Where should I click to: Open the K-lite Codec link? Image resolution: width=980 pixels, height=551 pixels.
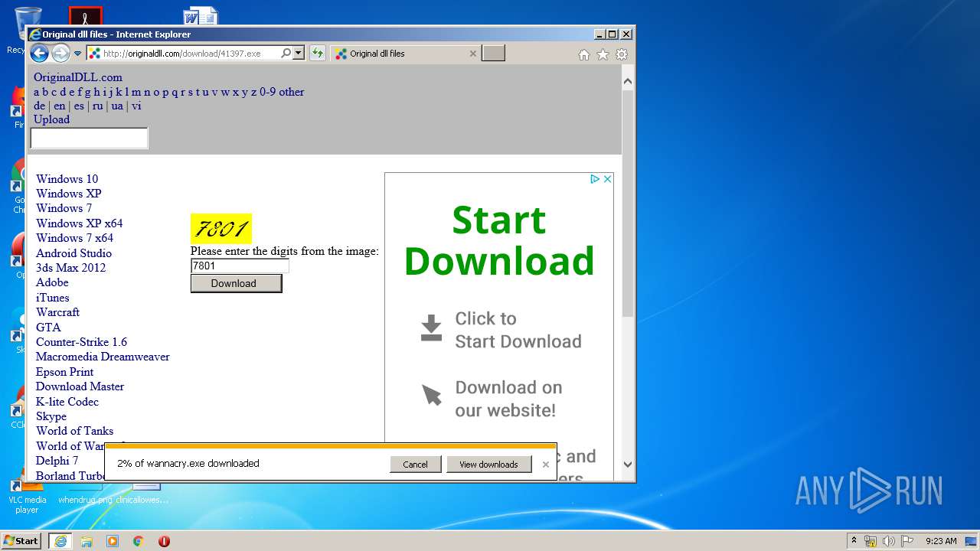point(67,402)
